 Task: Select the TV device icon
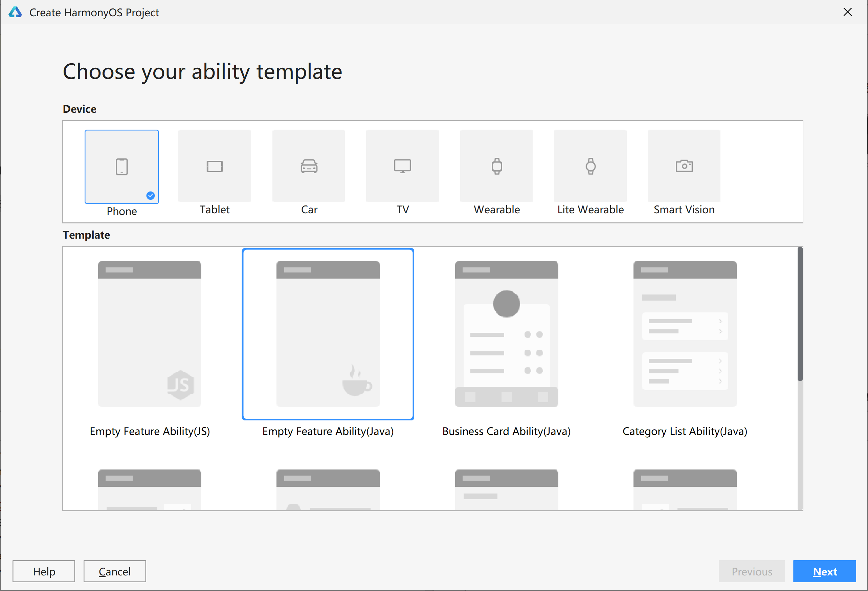coord(403,166)
